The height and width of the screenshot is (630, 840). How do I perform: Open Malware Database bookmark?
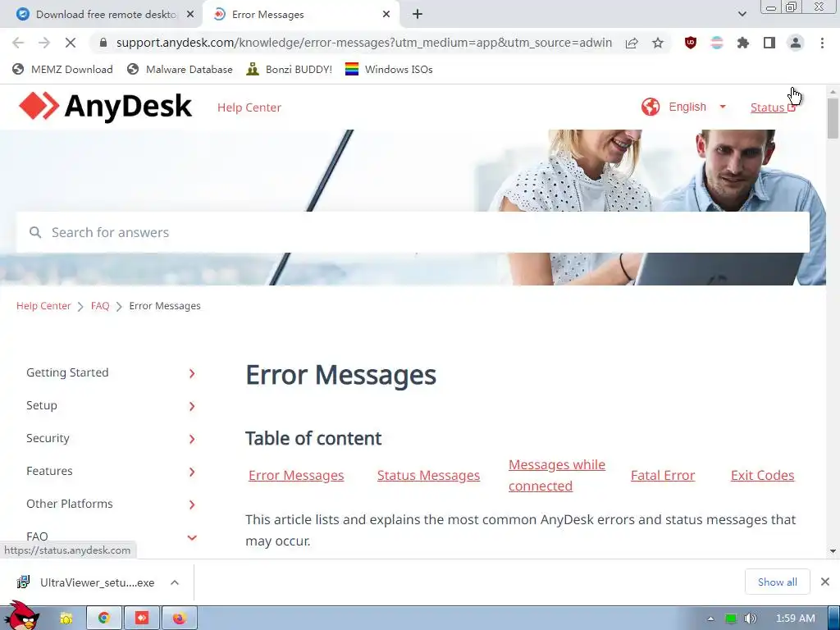click(x=180, y=69)
